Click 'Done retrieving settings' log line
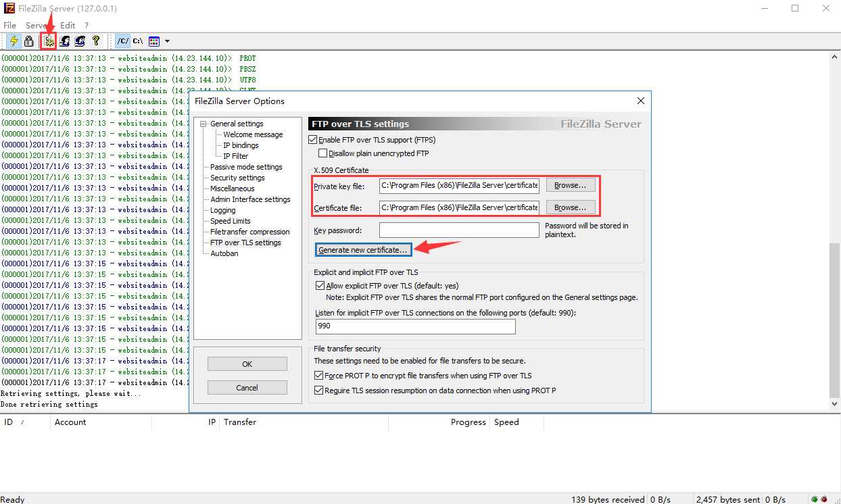The width and height of the screenshot is (841, 504). [x=49, y=404]
